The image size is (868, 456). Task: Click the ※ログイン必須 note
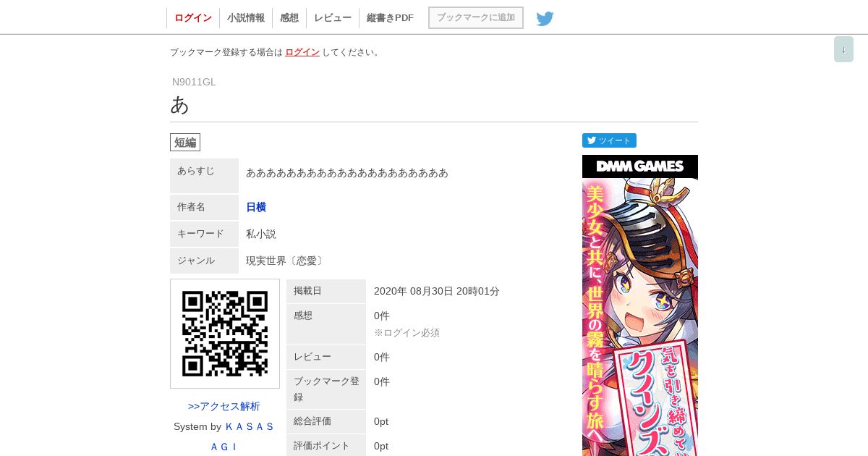coord(407,332)
